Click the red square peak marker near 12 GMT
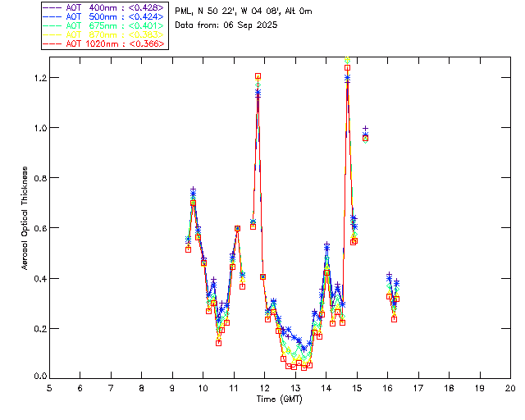Viewport: 525px width, 420px height. [x=258, y=76]
